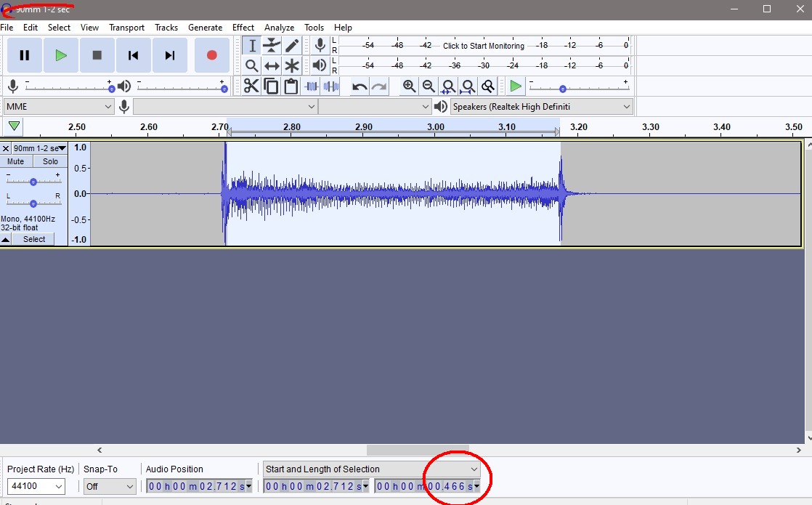The image size is (812, 505).
Task: Click the play-at-speed slider
Action: 579,88
